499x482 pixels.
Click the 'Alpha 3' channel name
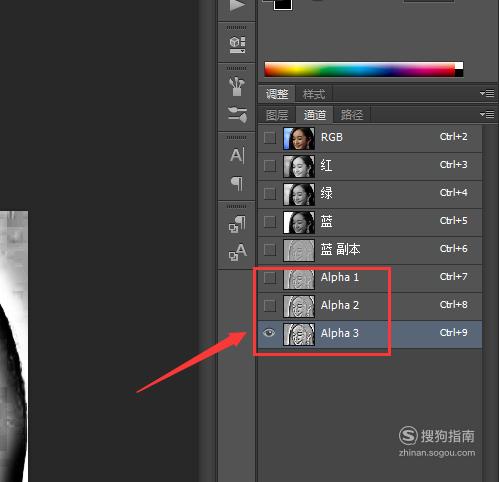pos(340,333)
